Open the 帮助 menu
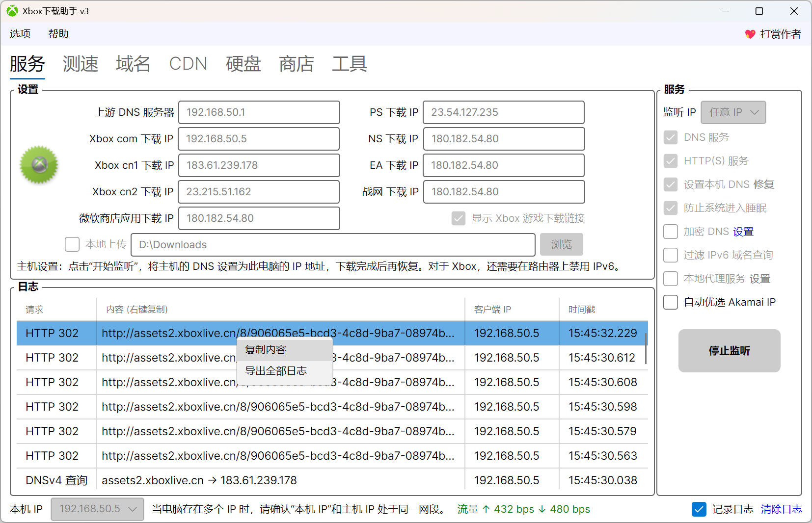This screenshot has height=523, width=812. pos(58,34)
